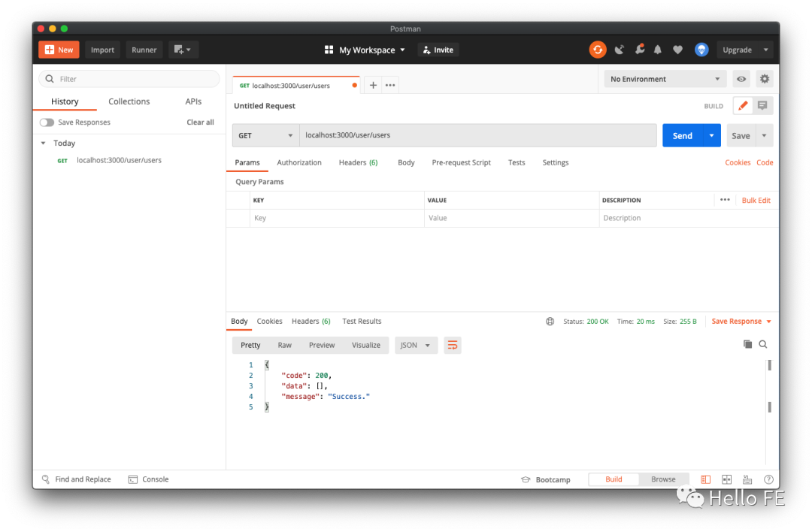This screenshot has width=812, height=532.
Task: Click the environment quick look eye icon
Action: pos(741,79)
